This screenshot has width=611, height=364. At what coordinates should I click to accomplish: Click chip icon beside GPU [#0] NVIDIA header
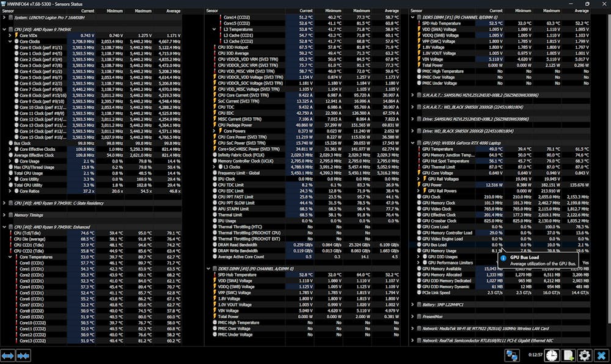(419, 143)
